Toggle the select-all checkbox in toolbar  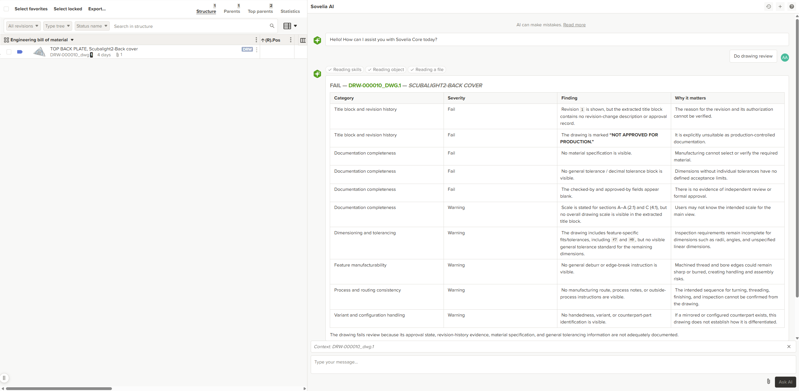point(6,9)
